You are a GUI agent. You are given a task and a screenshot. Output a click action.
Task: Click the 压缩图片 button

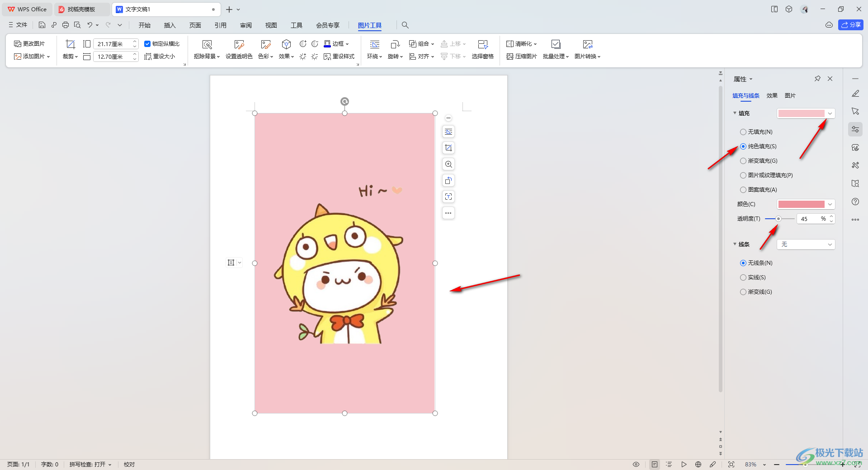point(522,56)
